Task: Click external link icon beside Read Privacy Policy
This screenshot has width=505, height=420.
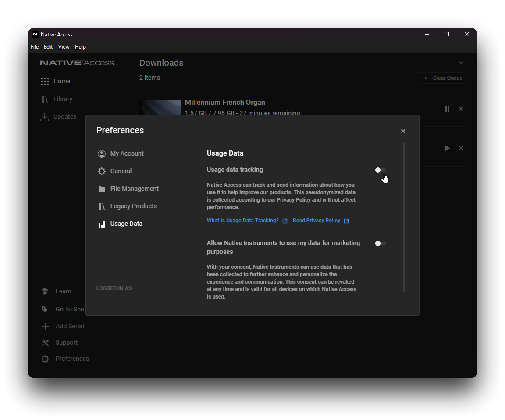Action: tap(347, 221)
